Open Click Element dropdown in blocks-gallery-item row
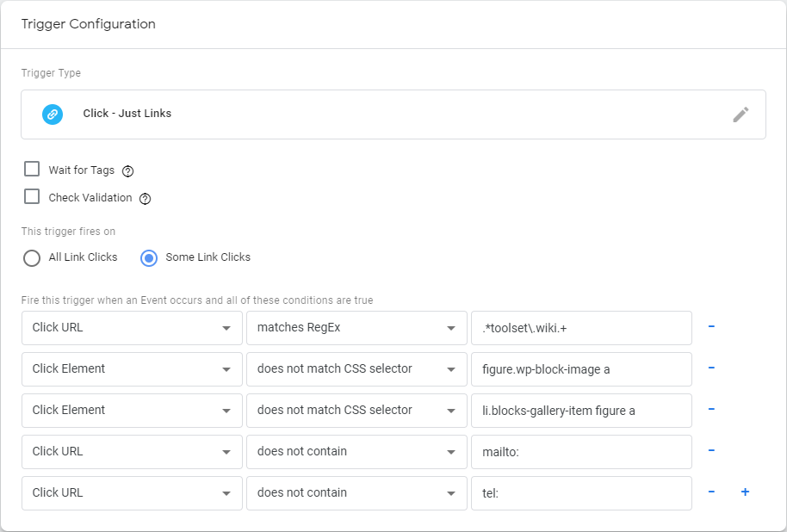The width and height of the screenshot is (787, 532). (x=132, y=410)
